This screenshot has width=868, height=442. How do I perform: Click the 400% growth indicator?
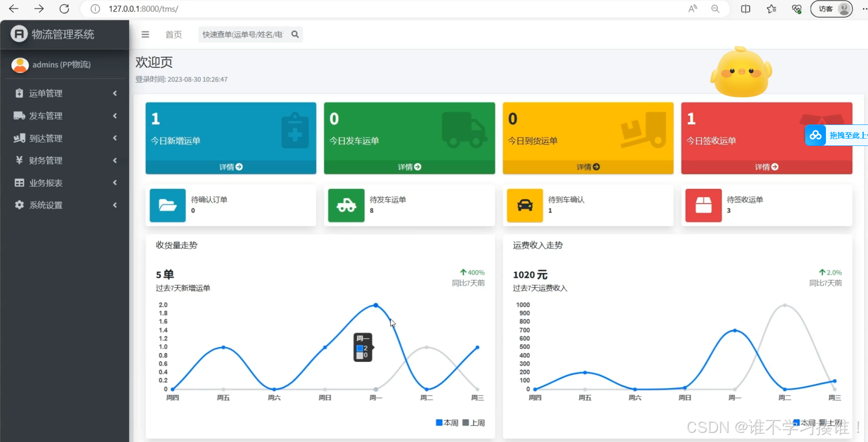point(472,272)
